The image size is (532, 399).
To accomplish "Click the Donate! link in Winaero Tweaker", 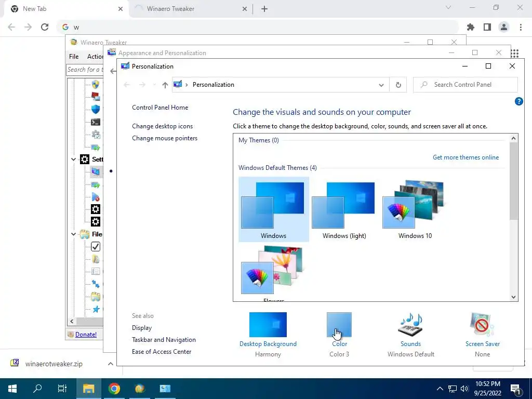I will pyautogui.click(x=86, y=335).
